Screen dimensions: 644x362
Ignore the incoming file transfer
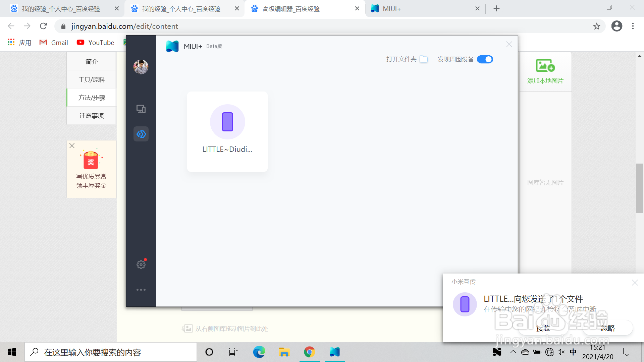607,328
